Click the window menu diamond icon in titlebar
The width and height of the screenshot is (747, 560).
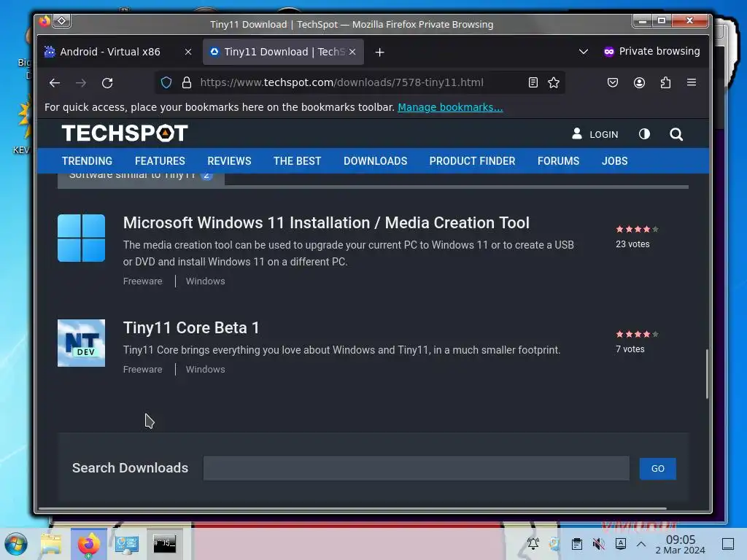[x=62, y=20]
